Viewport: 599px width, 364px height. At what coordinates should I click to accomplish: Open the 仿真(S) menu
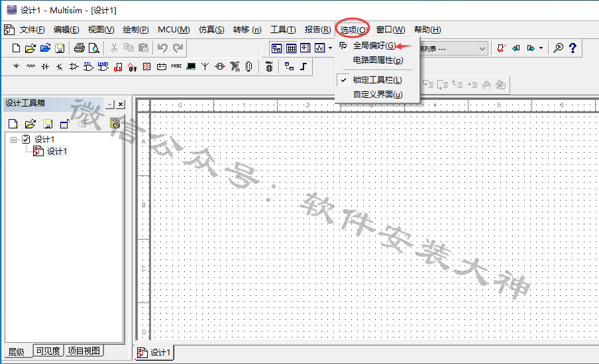211,30
